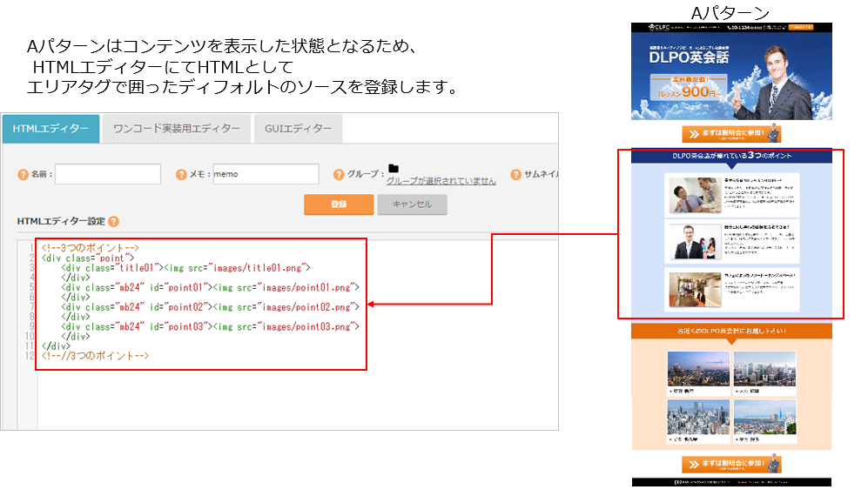Switch to the HTMLエディター tab
The image size is (868, 503).
click(x=50, y=129)
